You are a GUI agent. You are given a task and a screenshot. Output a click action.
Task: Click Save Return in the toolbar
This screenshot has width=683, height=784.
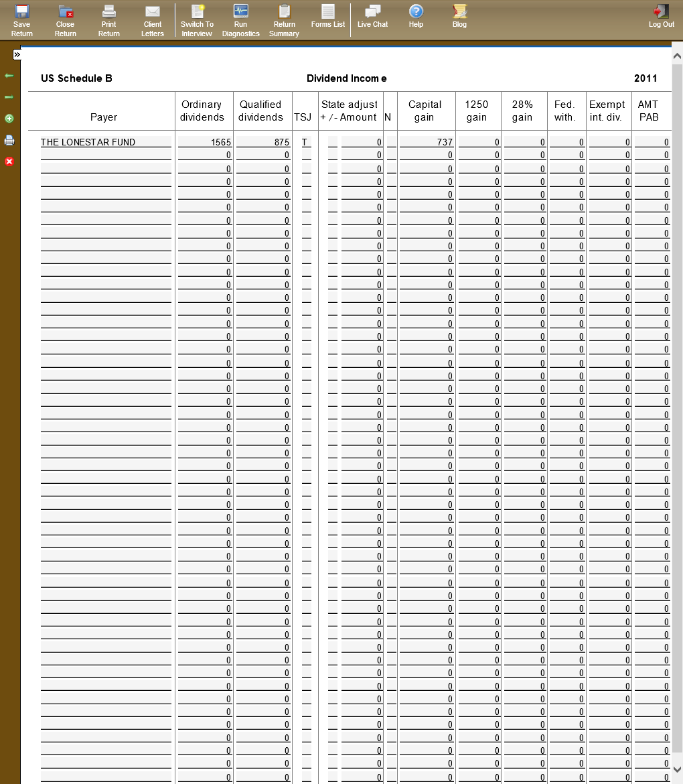point(22,20)
